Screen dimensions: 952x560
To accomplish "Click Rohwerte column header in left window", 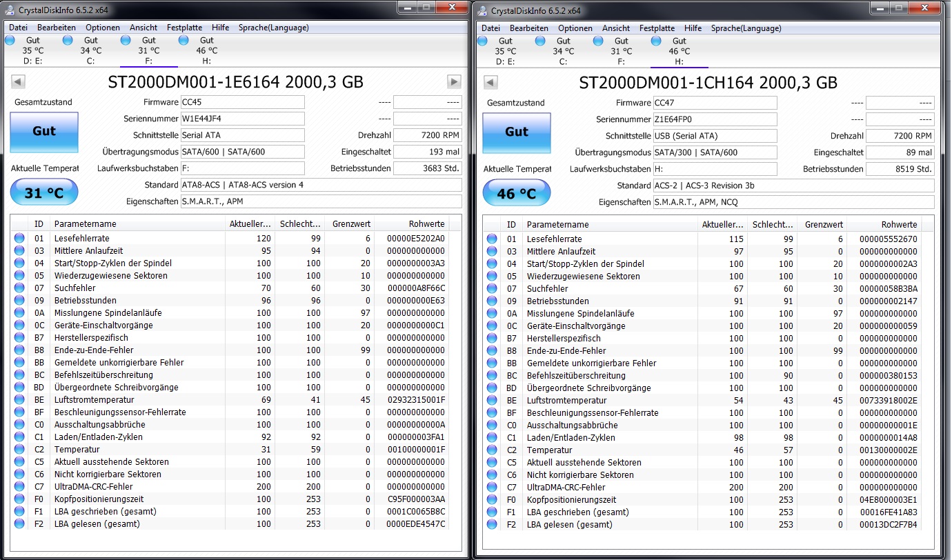I will (411, 224).
